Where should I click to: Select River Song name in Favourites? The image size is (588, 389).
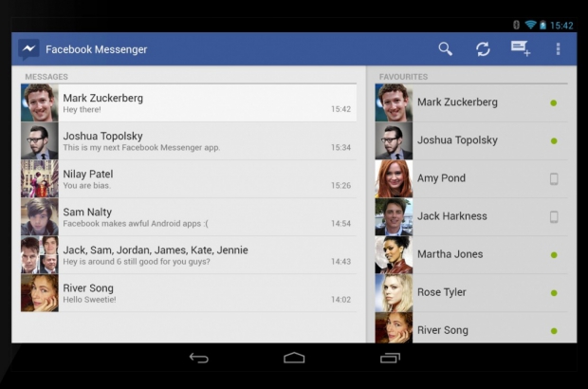point(443,330)
